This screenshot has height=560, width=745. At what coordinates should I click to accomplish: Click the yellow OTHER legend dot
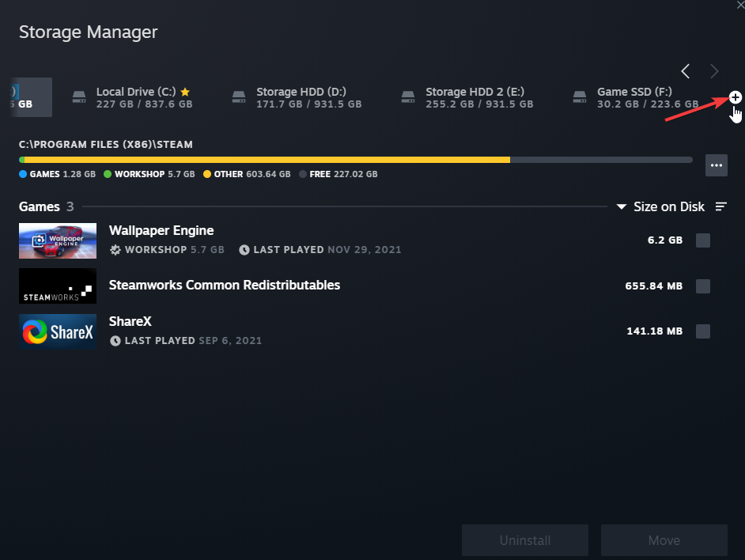click(x=207, y=174)
